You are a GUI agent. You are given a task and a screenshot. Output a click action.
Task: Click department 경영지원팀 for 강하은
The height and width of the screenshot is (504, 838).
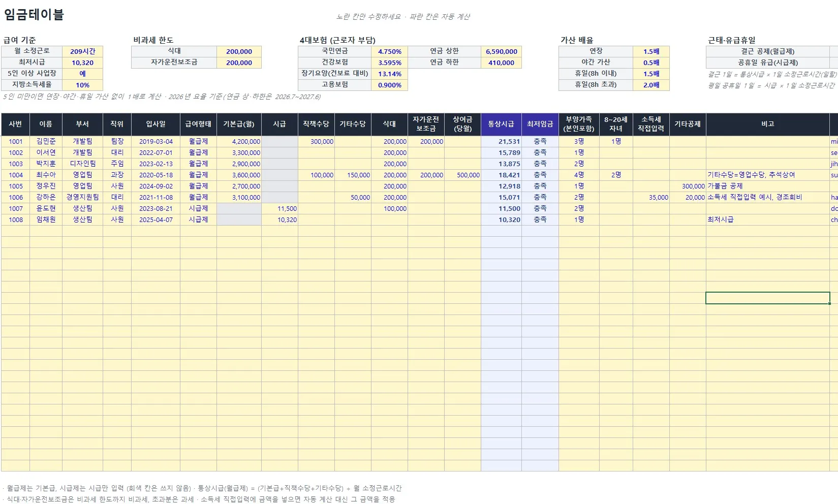pos(82,197)
